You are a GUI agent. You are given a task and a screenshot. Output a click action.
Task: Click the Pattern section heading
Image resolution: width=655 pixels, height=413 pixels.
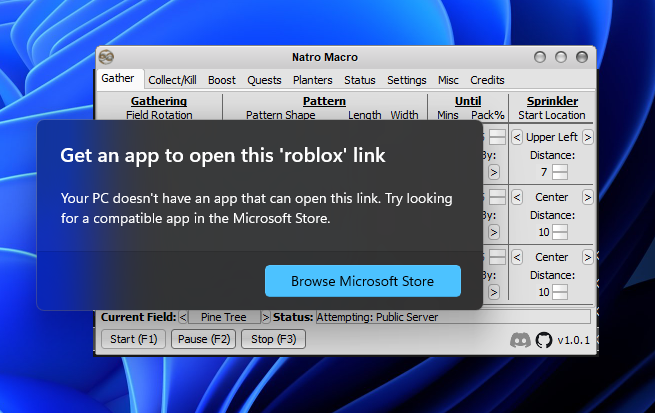(324, 101)
